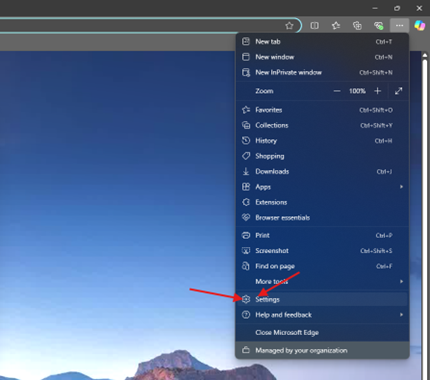
Task: Select Shopping menu item
Action: [322, 156]
